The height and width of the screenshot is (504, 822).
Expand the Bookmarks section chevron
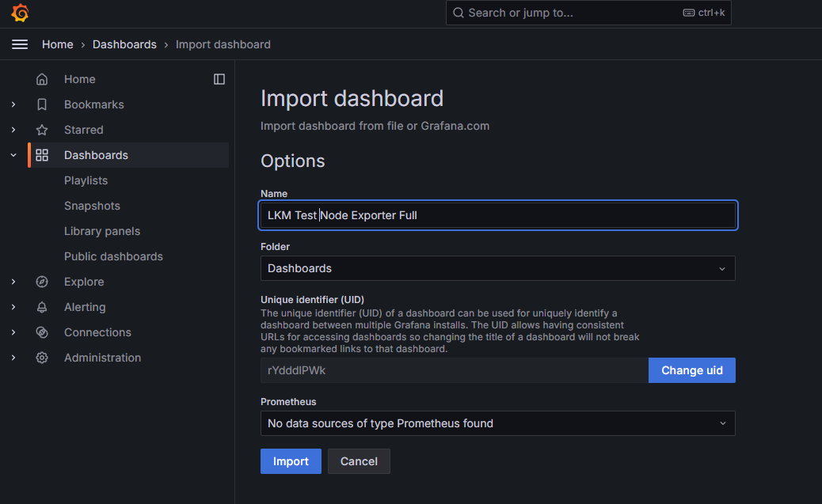click(x=13, y=104)
